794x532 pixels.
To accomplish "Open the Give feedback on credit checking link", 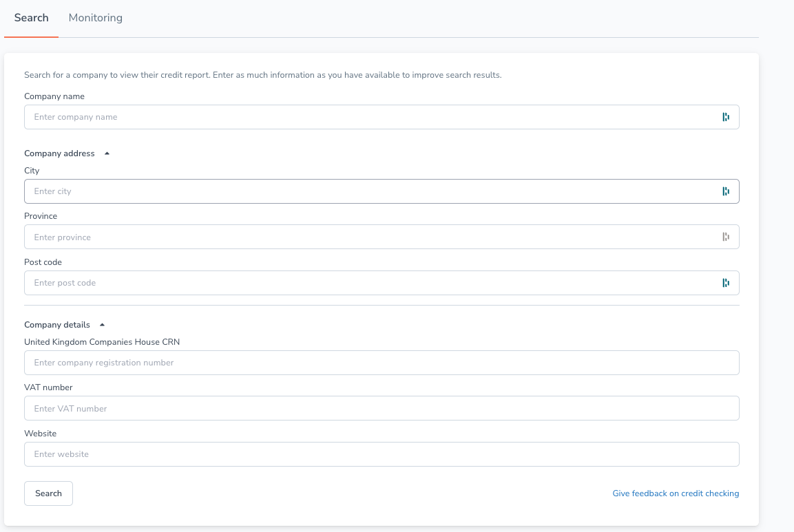I will [x=676, y=493].
